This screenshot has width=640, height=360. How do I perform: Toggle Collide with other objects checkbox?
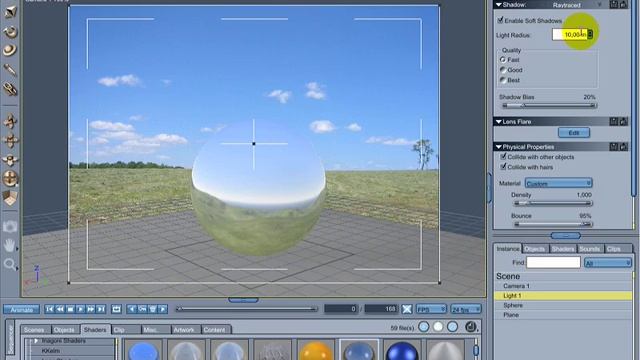coord(503,157)
